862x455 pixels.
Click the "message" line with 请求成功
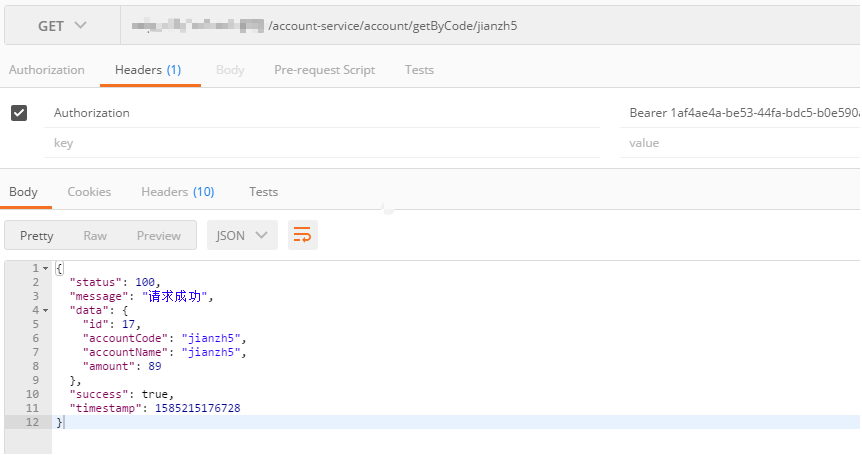pyautogui.click(x=141, y=297)
